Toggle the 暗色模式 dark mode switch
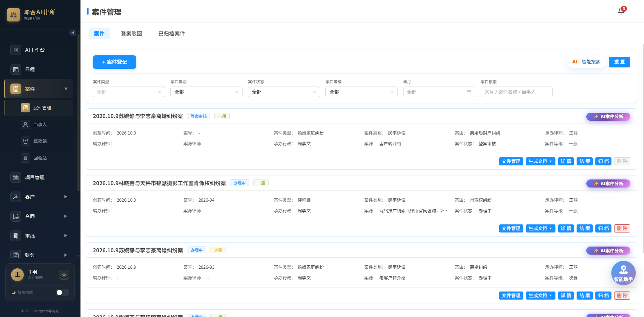 tap(62, 293)
